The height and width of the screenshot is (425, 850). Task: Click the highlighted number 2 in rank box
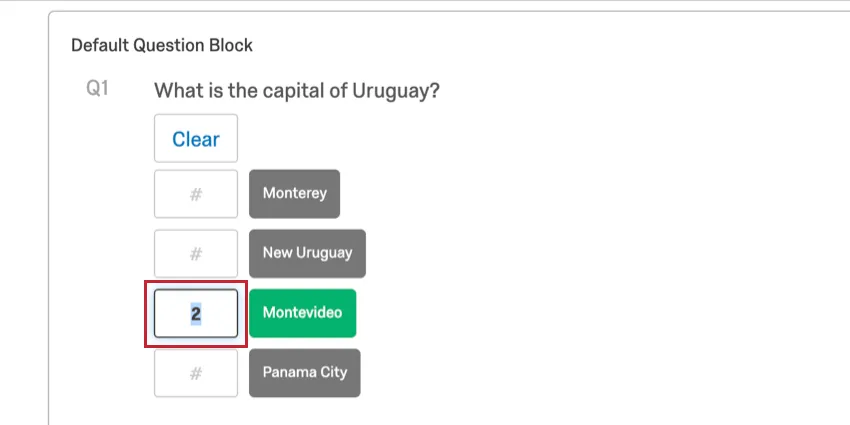(x=196, y=313)
